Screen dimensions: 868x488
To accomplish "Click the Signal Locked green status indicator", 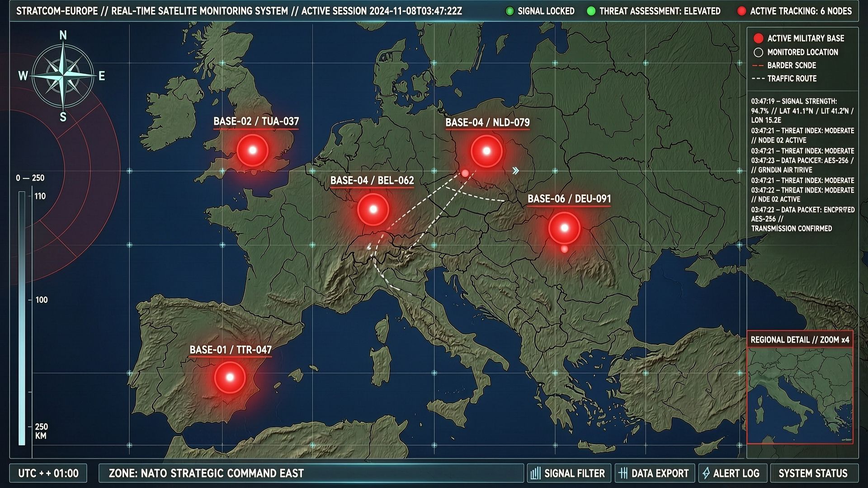I will click(509, 11).
